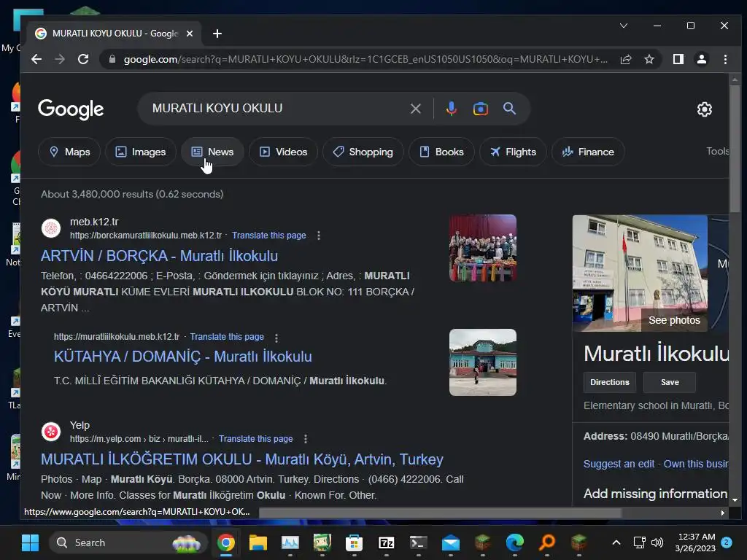The height and width of the screenshot is (560, 747).
Task: Open ARTVİN / BORÇKA - Muratlı İlkokulu result
Action: click(159, 256)
